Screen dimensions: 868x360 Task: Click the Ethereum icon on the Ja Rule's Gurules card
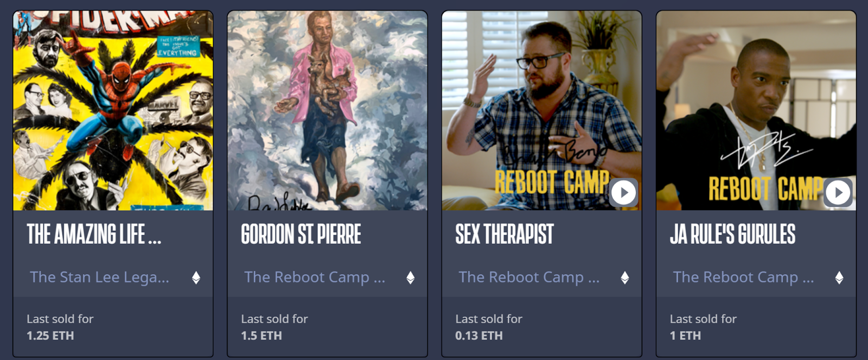pos(839,278)
